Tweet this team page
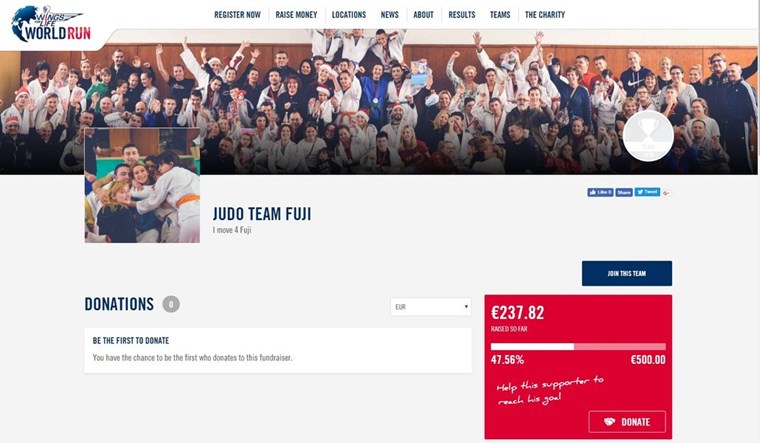The image size is (760, 443). point(647,192)
